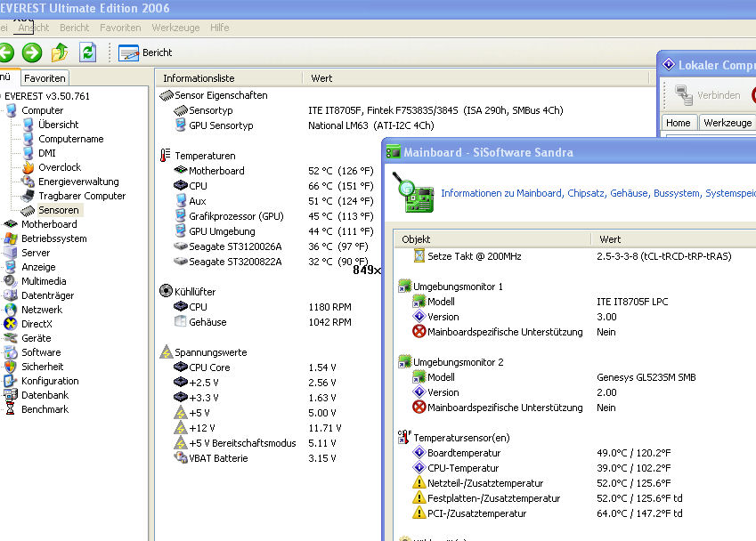Image resolution: width=756 pixels, height=541 pixels.
Task: Click the Benchmark hourglass icon
Action: [11, 409]
